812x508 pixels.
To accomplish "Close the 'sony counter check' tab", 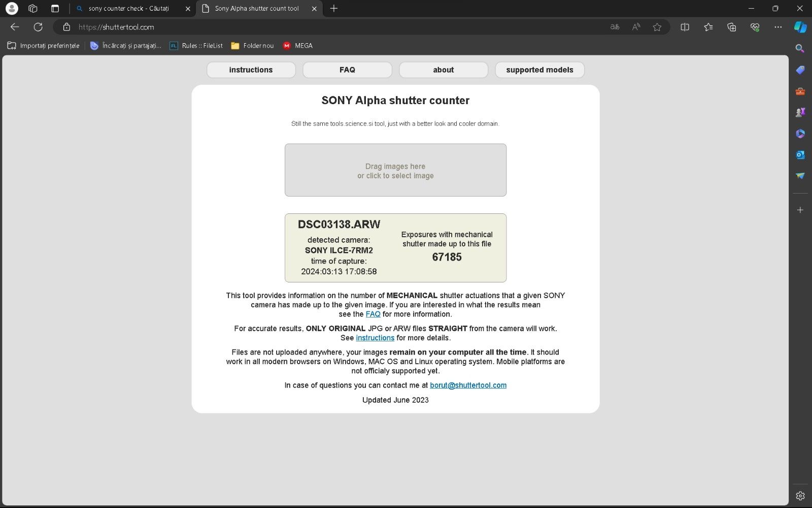I will 188,9.
